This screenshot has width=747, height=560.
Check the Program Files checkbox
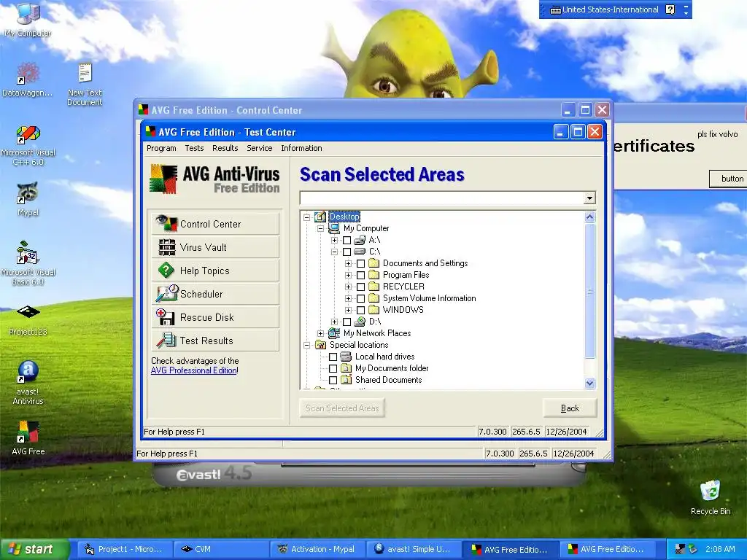point(361,275)
